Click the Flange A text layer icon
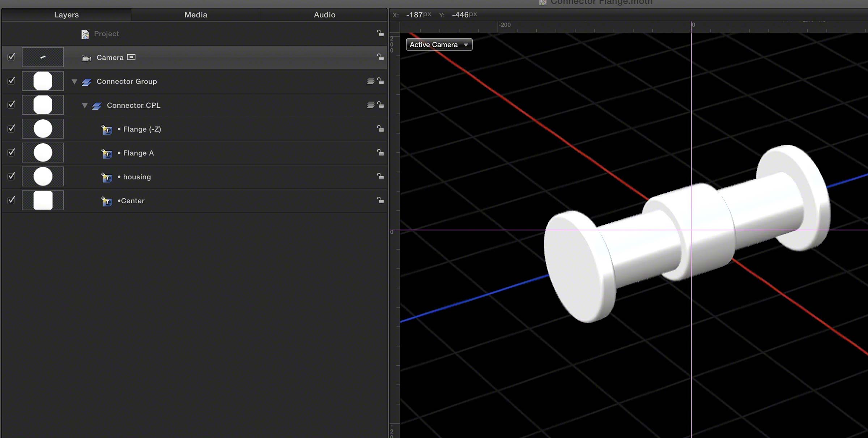 click(107, 153)
